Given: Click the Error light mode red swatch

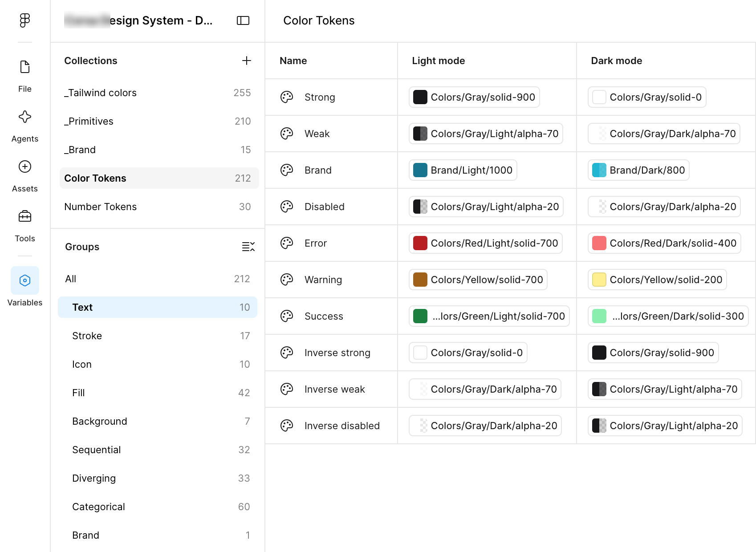Looking at the screenshot, I should point(420,243).
